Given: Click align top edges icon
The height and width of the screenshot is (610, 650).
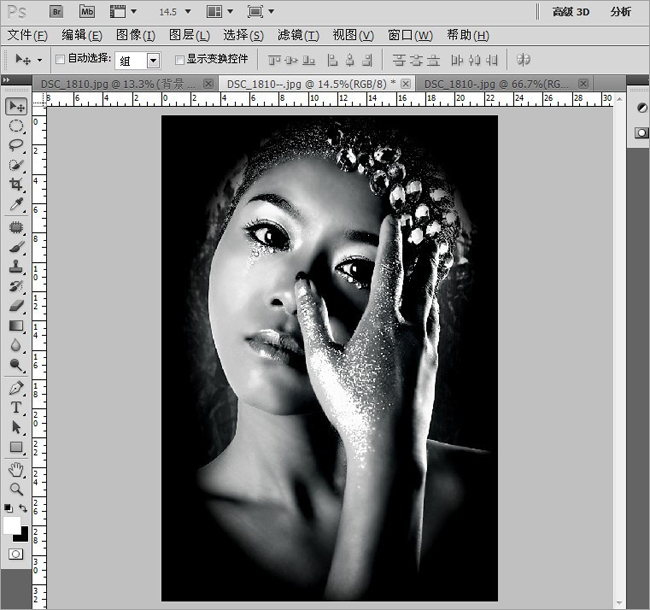Looking at the screenshot, I should (274, 61).
